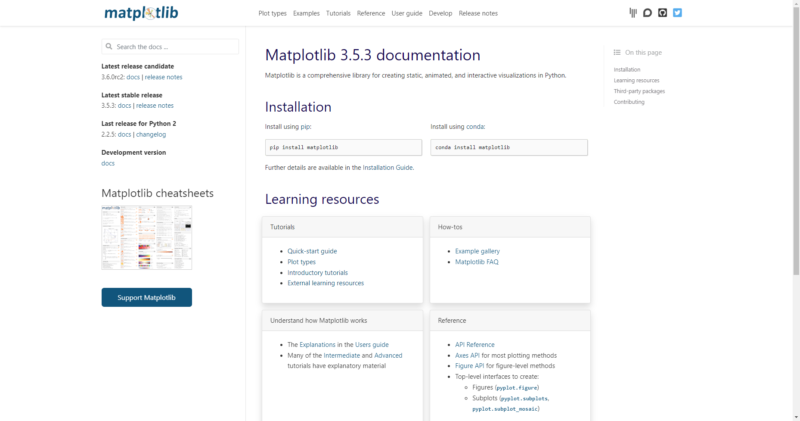Jump to Third-party packages section
The height and width of the screenshot is (421, 800).
[639, 91]
